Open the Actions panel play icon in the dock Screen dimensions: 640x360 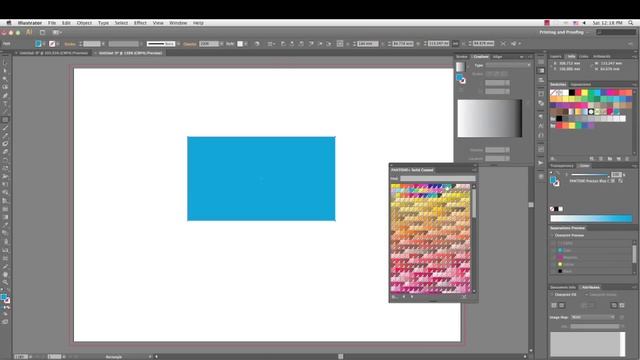[x=541, y=162]
